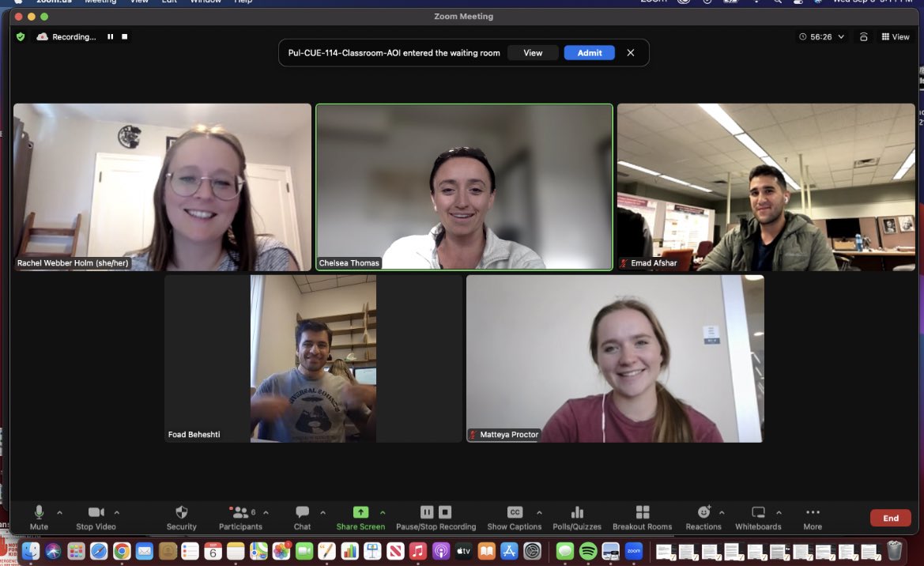Open Whiteboards
This screenshot has width=924, height=566.
click(x=759, y=517)
